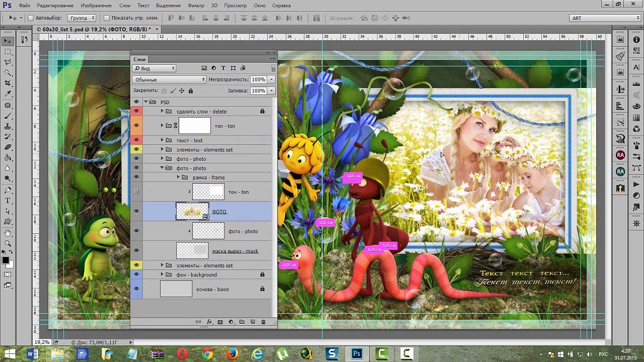644x362 pixels.
Task: Open the ART workspace dropdown
Action: point(605,18)
